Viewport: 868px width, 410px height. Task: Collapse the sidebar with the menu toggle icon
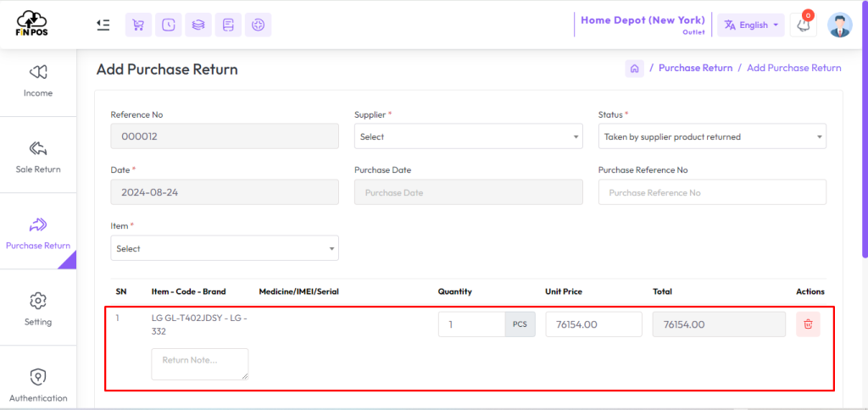103,25
